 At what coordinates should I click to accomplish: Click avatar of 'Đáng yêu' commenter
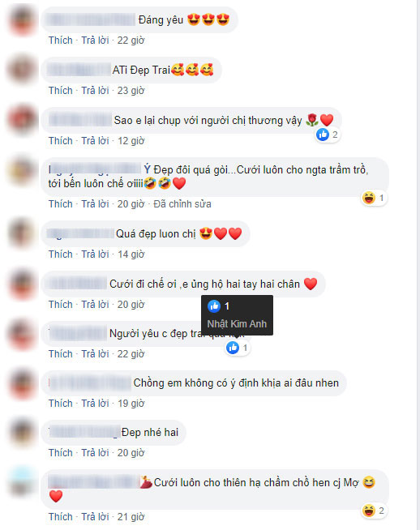(22, 20)
